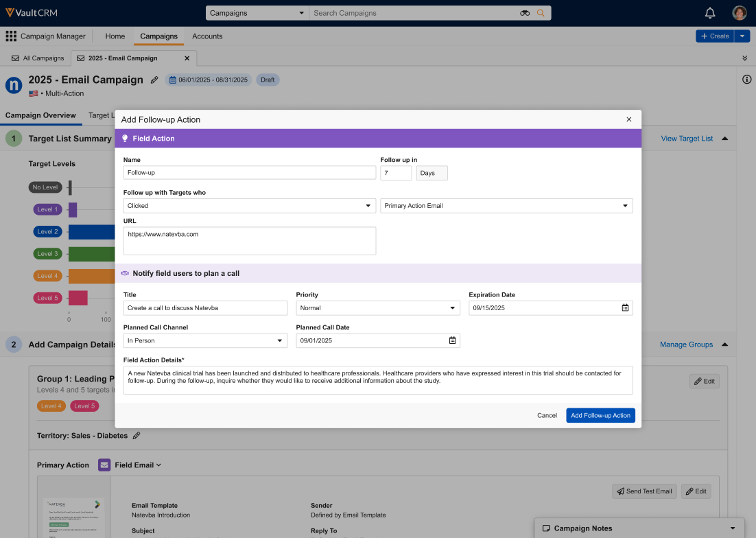
Task: Close the 2025 - Email Campaign tab
Action: [x=187, y=58]
